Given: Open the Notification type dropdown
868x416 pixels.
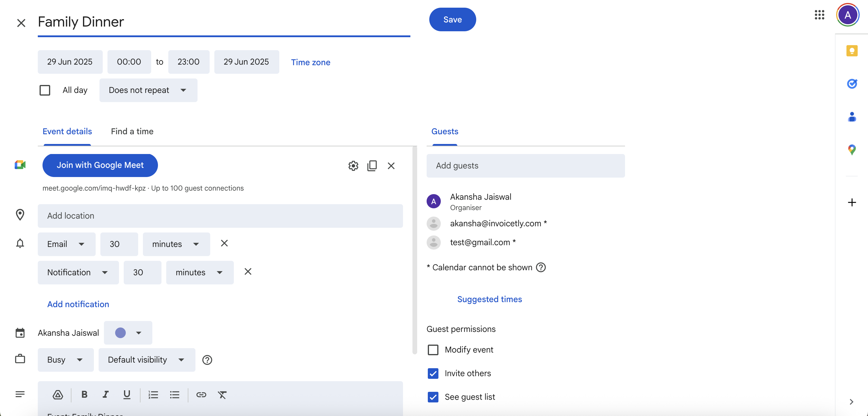Looking at the screenshot, I should coord(78,273).
